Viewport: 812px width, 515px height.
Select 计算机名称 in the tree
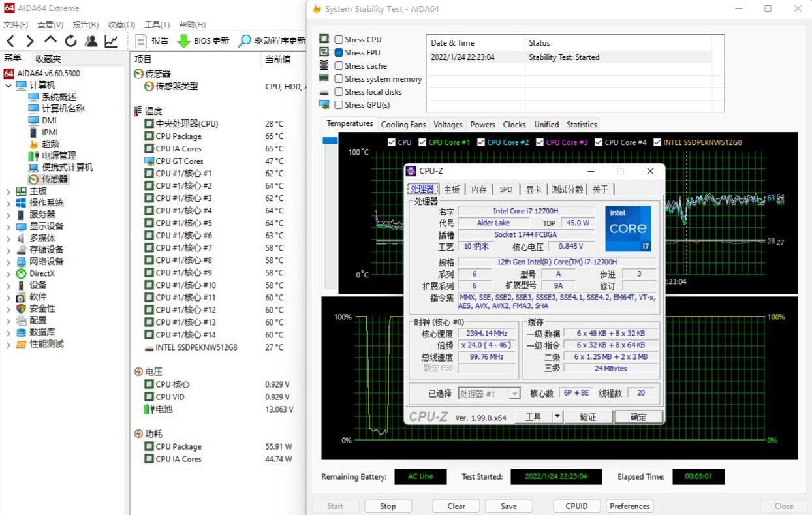point(63,108)
